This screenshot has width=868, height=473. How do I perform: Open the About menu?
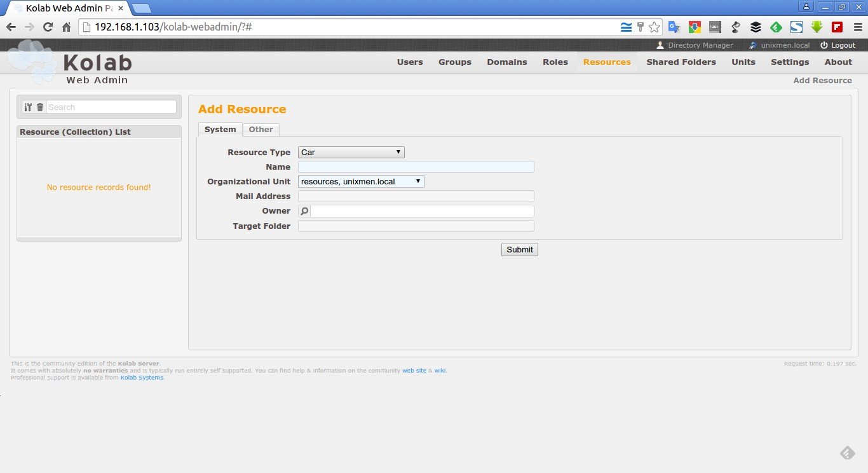pyautogui.click(x=838, y=62)
